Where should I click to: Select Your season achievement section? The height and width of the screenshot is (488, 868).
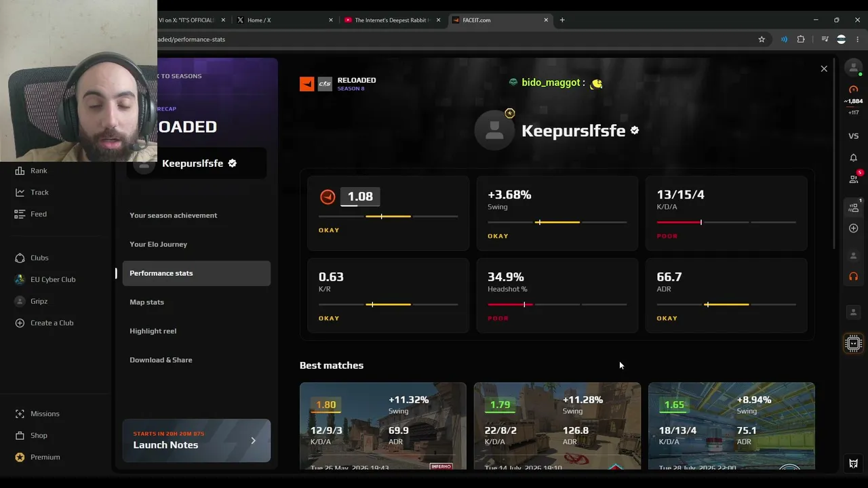point(197,216)
